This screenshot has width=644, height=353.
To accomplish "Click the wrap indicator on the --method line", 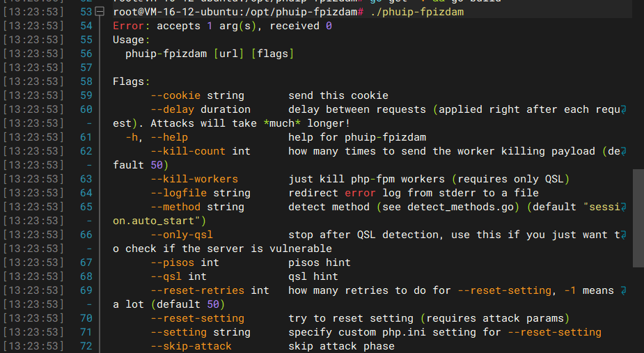I will click(624, 207).
